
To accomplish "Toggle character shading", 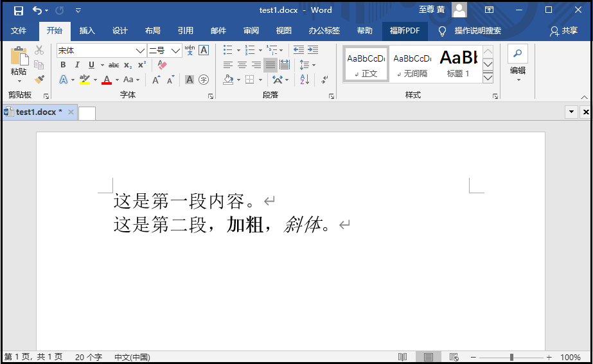I will 190,80.
